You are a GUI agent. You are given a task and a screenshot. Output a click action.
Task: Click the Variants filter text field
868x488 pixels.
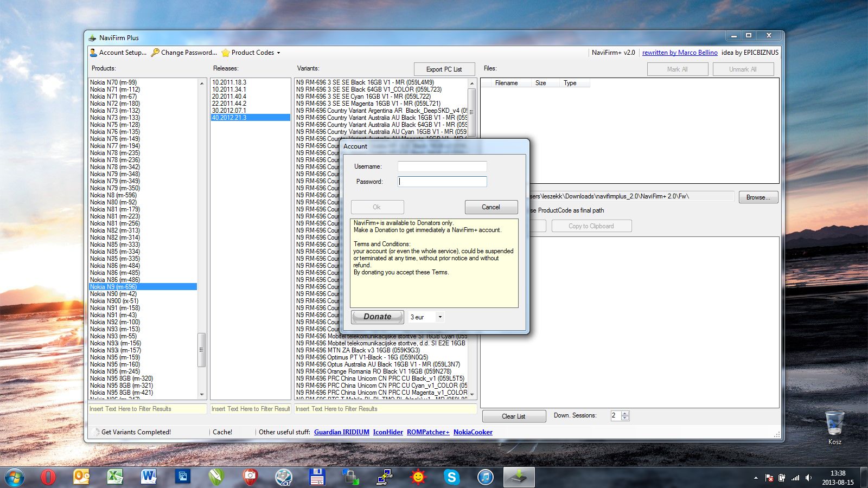[x=385, y=409]
